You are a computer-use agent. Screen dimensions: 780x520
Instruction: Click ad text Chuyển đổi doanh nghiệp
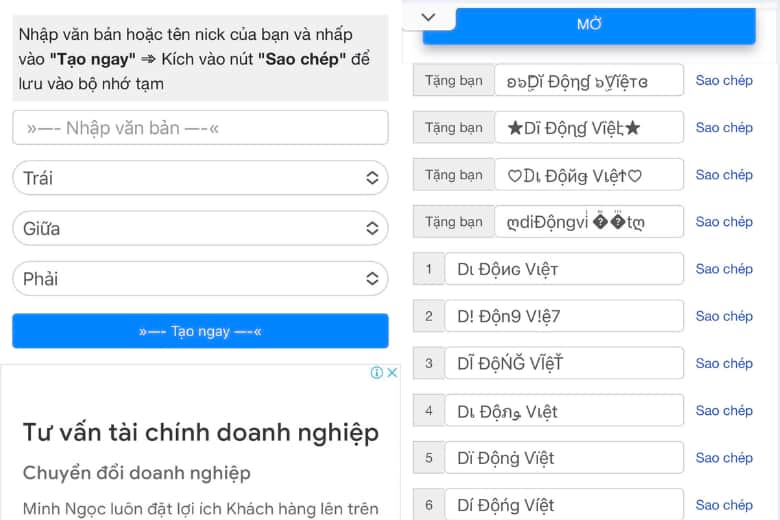[x=137, y=473]
